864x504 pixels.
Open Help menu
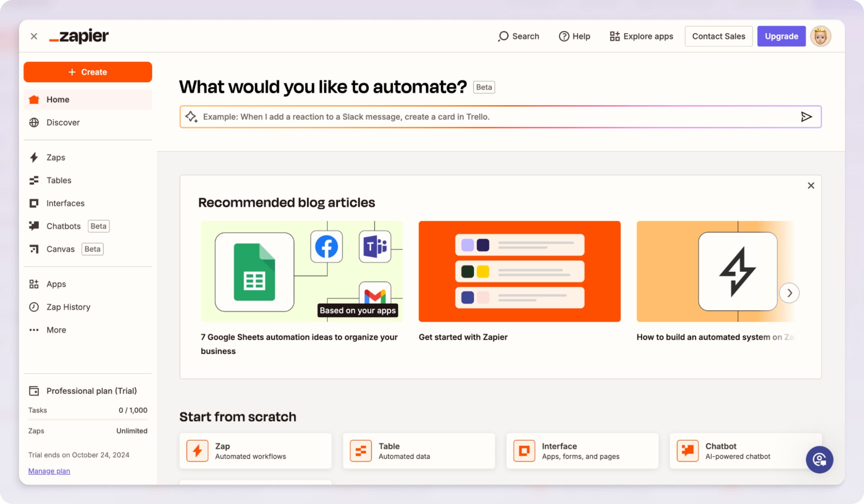click(x=574, y=36)
